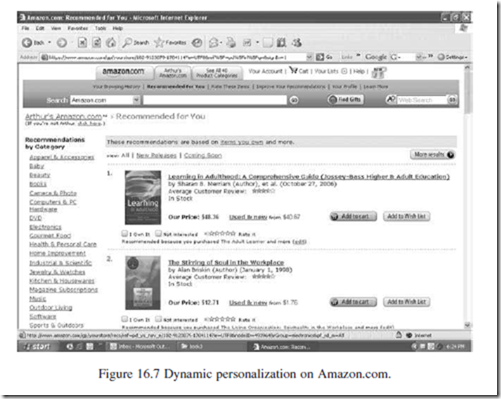Open the Back button history dropdown arrow

click(49, 43)
